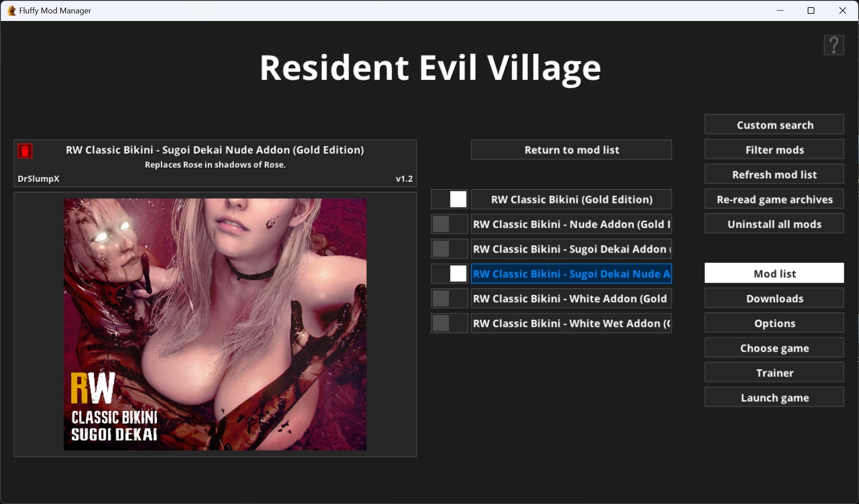
Task: Switch to the Downloads section
Action: [774, 299]
